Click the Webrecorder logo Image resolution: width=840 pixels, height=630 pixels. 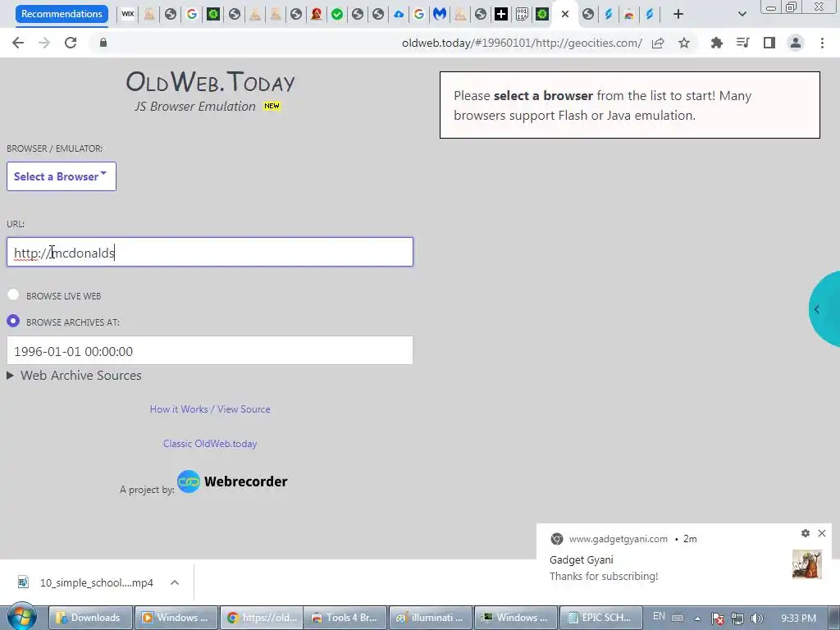(232, 482)
